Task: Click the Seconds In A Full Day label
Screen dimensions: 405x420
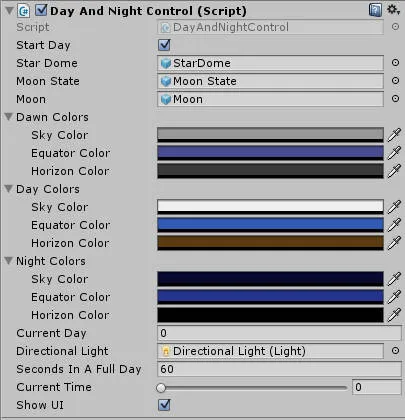Action: click(x=79, y=369)
